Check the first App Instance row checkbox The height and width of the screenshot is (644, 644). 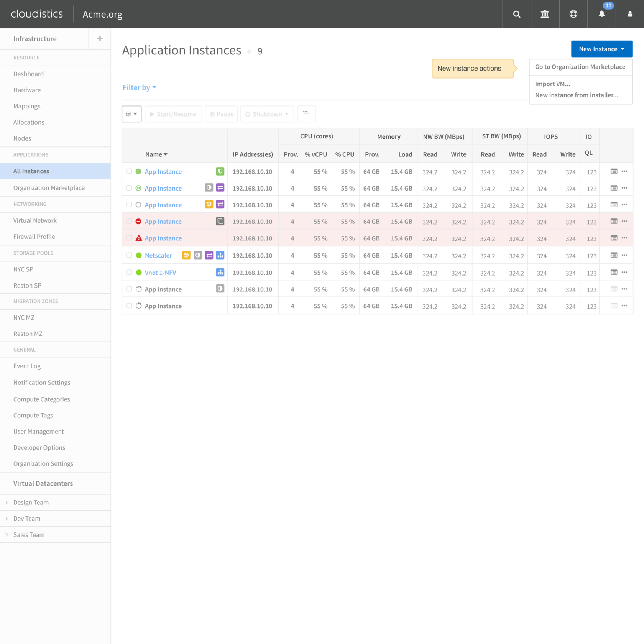coord(129,171)
